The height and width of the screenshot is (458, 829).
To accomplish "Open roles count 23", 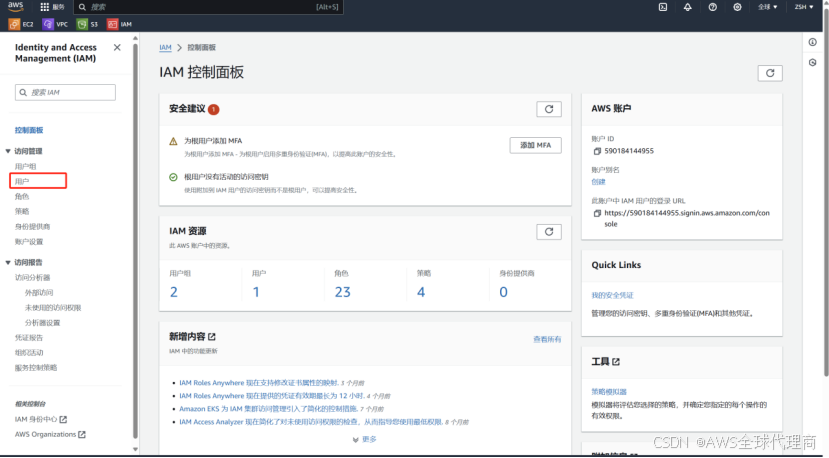I will [x=343, y=292].
